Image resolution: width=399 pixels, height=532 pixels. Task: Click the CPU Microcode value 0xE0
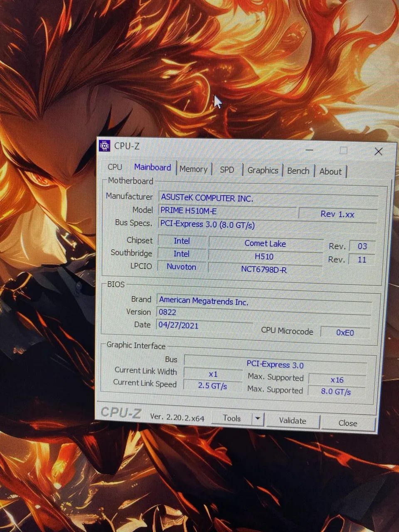[x=345, y=332]
